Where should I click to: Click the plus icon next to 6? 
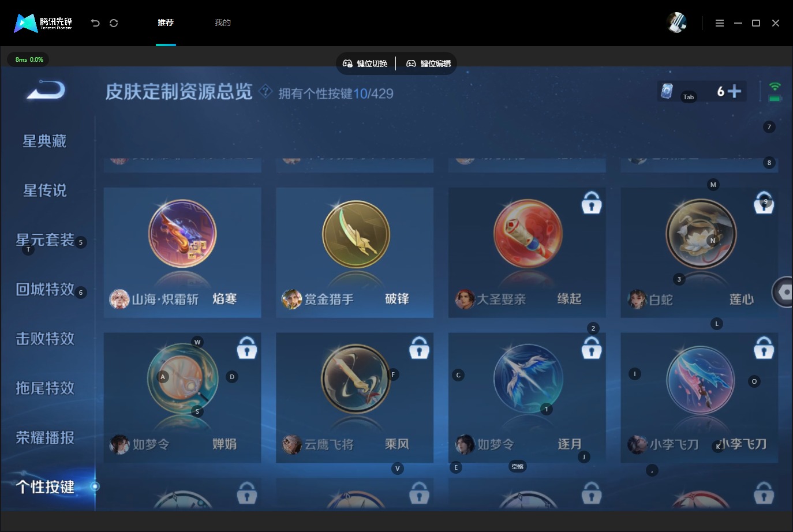click(734, 91)
